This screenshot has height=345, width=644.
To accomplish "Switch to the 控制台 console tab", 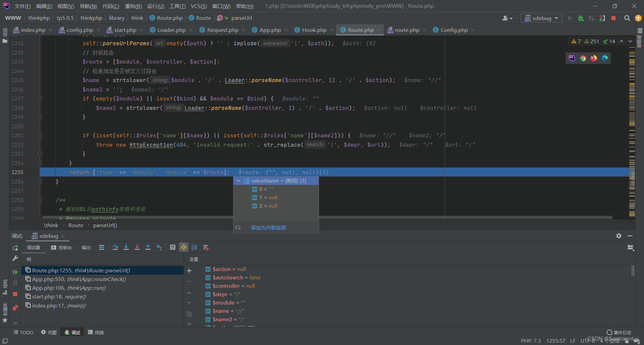I will pos(61,248).
